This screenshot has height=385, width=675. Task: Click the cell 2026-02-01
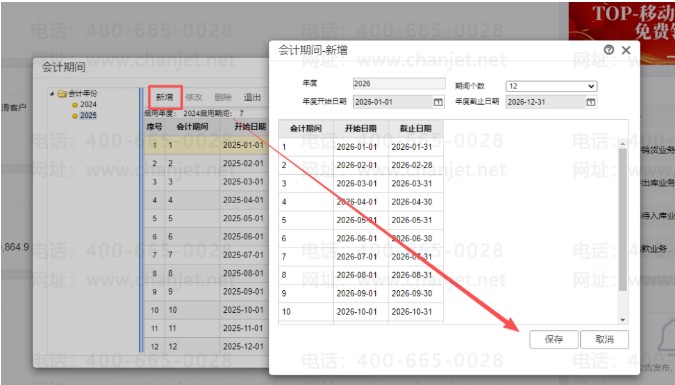point(361,165)
